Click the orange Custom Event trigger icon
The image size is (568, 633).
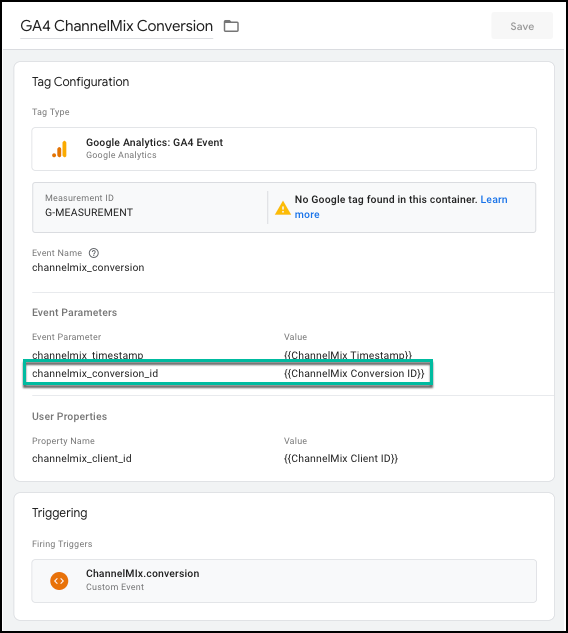[x=59, y=581]
